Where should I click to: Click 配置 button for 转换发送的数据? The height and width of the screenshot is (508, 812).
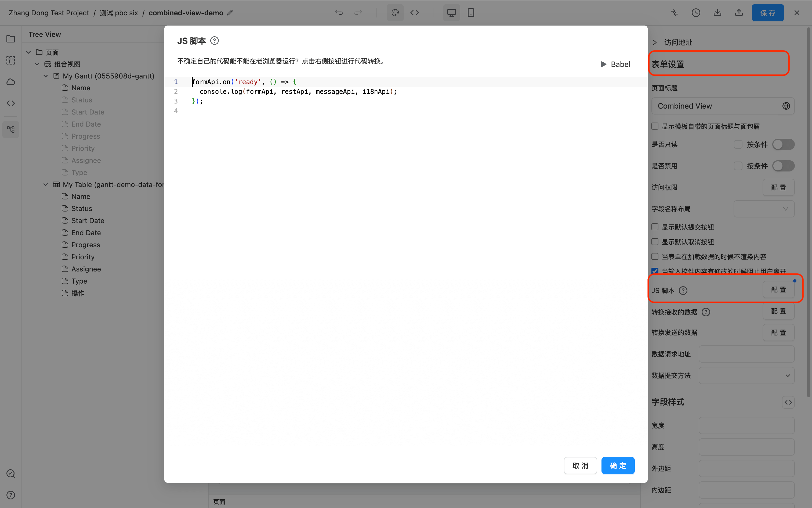(x=778, y=333)
